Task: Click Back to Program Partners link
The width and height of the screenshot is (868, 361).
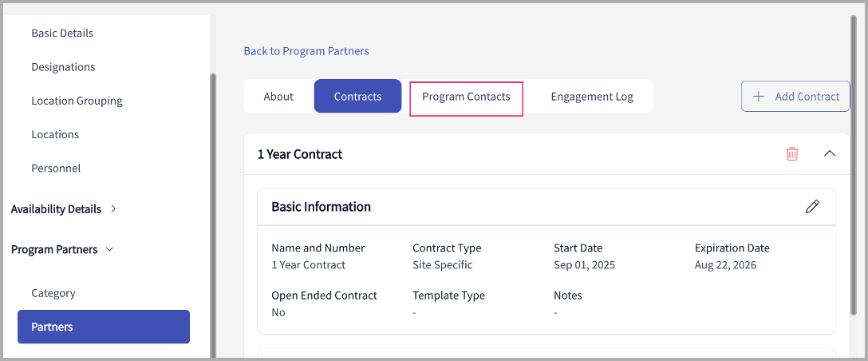Action: 306,51
